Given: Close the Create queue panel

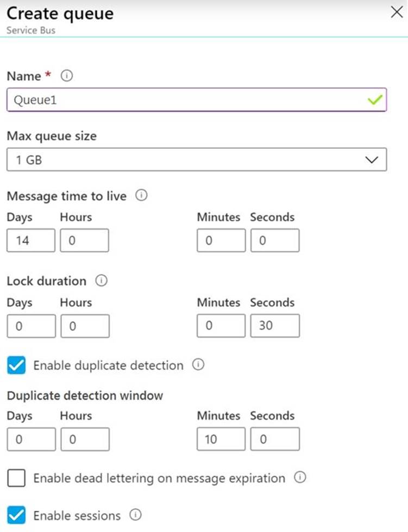Looking at the screenshot, I should tap(397, 13).
